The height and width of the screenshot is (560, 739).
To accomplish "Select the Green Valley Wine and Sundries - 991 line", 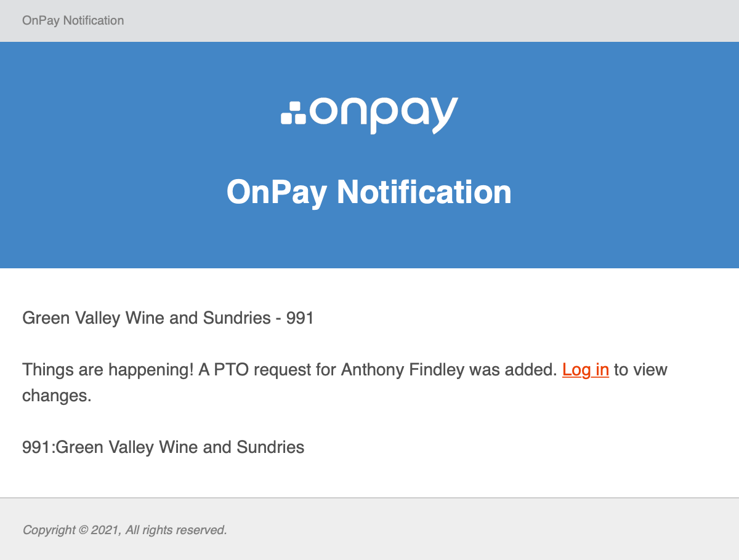I will [168, 318].
